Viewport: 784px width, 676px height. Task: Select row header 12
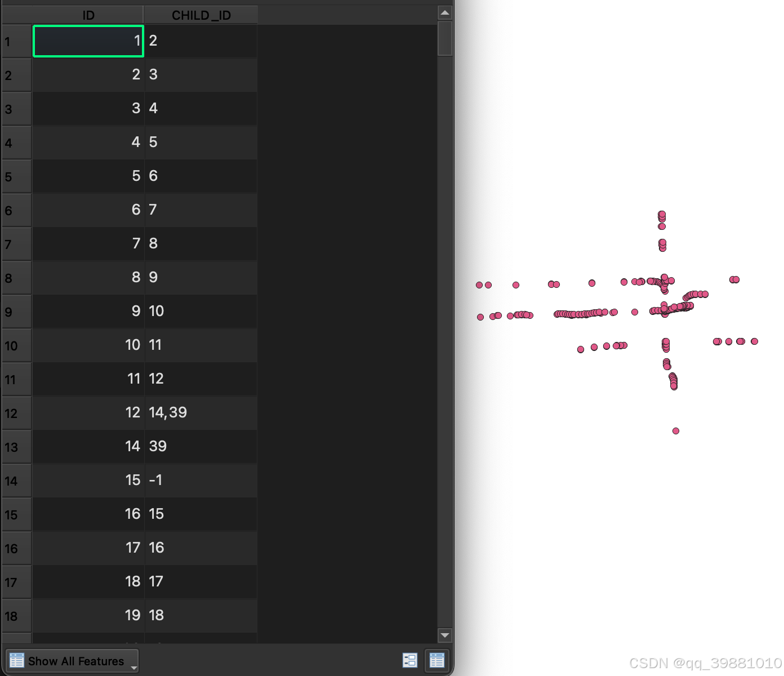pyautogui.click(x=17, y=413)
